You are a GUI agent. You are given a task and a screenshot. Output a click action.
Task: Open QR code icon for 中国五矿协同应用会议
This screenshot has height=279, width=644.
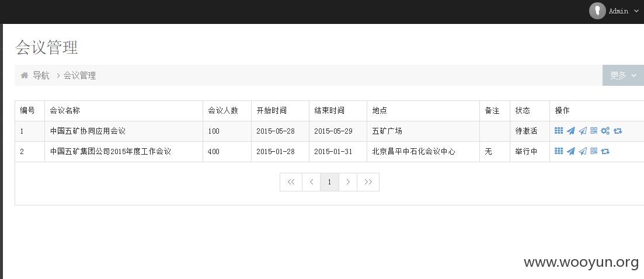click(x=594, y=131)
